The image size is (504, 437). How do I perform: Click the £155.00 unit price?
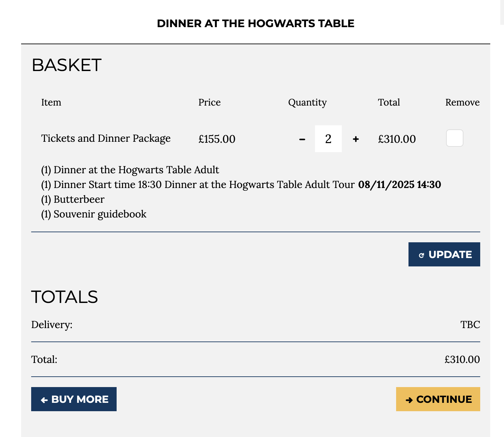click(x=217, y=139)
